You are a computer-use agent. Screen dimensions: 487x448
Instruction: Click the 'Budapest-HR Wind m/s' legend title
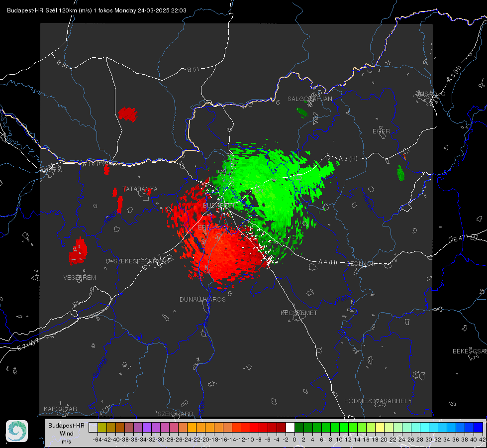66,434
